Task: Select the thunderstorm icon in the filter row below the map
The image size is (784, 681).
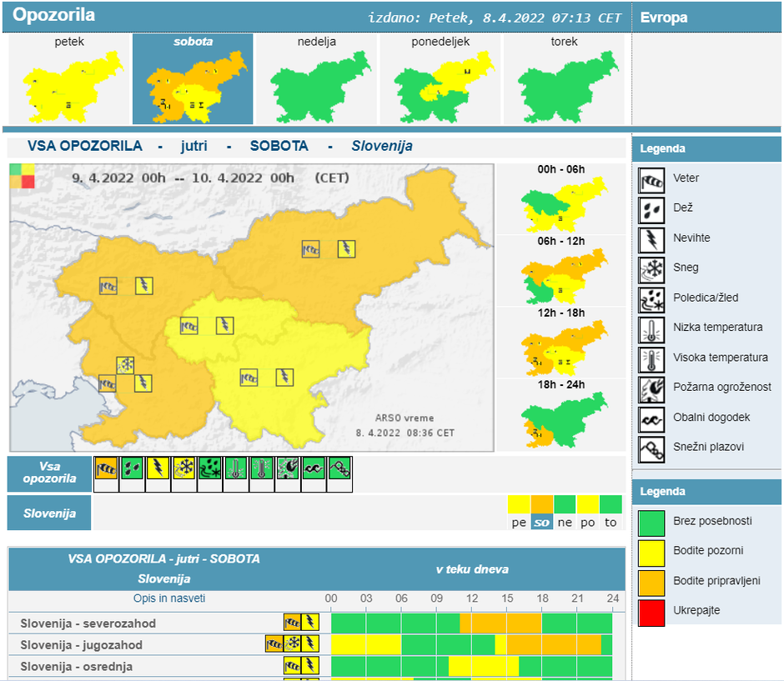Action: 158,469
